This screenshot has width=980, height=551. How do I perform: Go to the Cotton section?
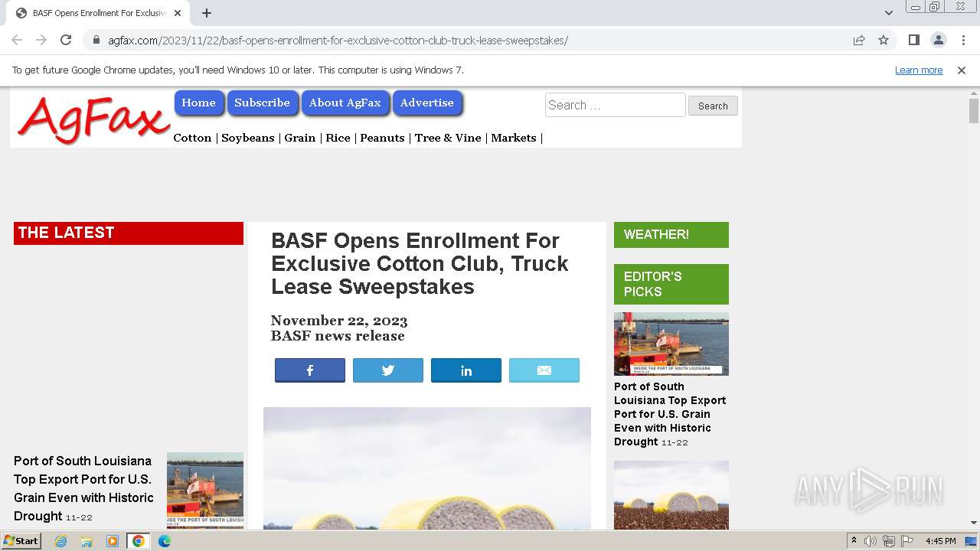click(x=192, y=138)
